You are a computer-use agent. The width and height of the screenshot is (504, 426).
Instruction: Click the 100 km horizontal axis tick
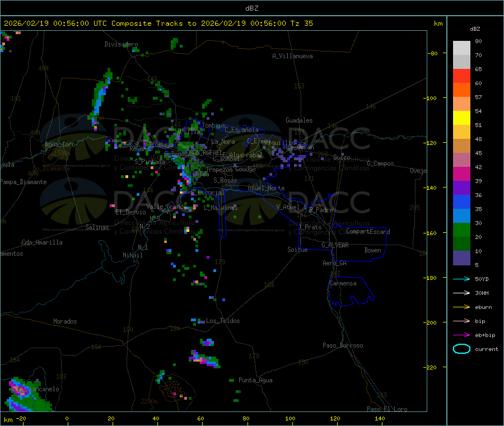(290, 418)
